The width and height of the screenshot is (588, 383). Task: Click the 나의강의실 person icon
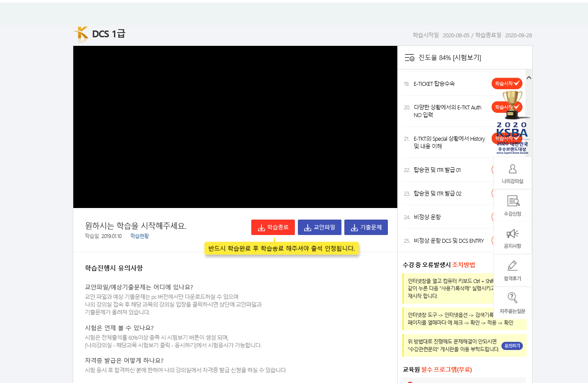coord(513,169)
